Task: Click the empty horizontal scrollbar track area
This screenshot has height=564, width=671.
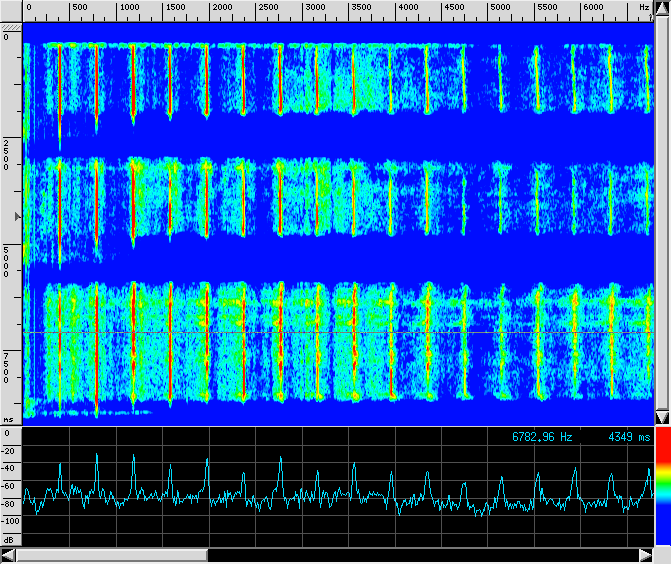Action: 420,554
